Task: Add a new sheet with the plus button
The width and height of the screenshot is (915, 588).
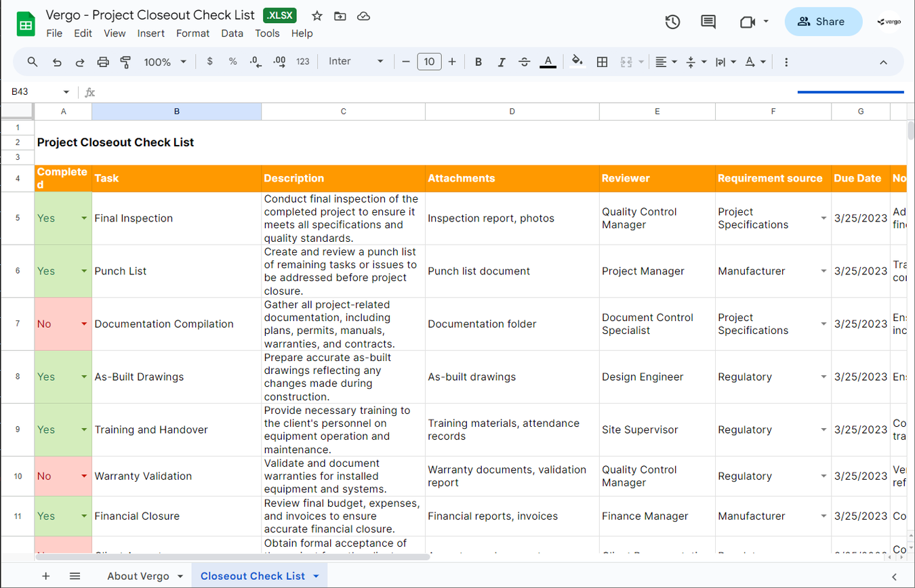Action: coord(45,575)
